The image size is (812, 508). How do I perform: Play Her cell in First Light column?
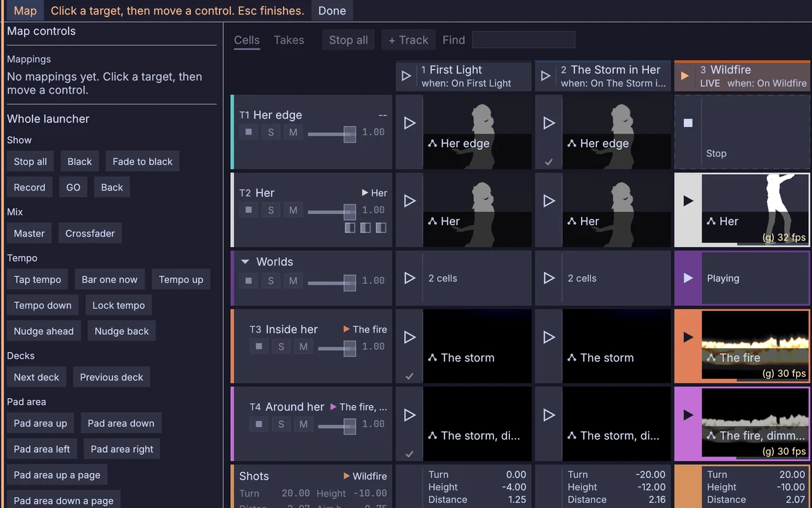point(410,201)
